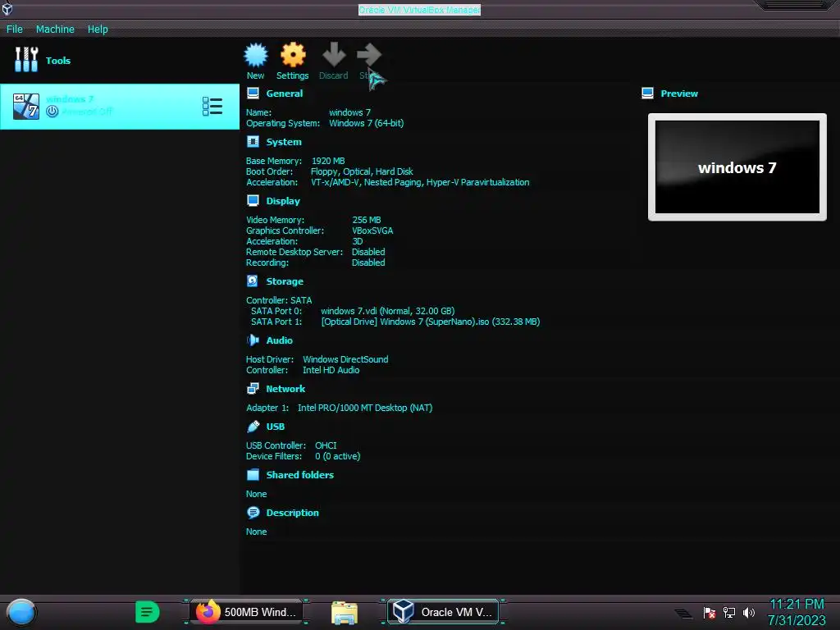
Task: Click the Preview heading label
Action: pyautogui.click(x=679, y=94)
